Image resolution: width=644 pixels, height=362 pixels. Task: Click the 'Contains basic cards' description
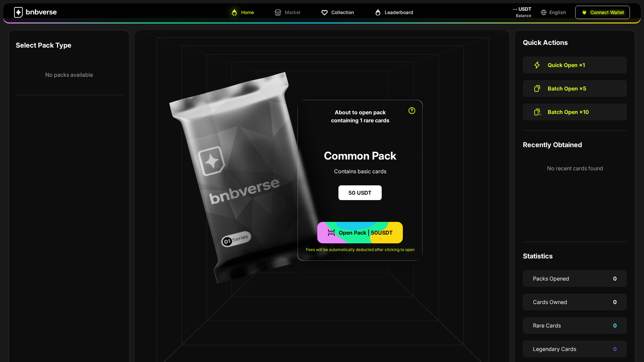point(360,171)
